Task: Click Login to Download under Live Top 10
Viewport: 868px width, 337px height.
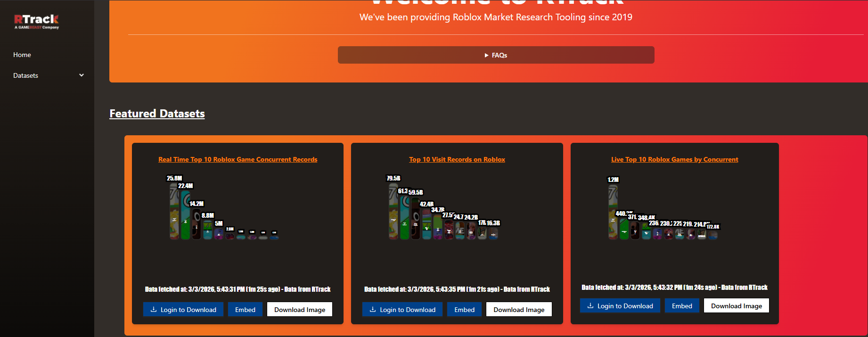Action: pos(620,306)
